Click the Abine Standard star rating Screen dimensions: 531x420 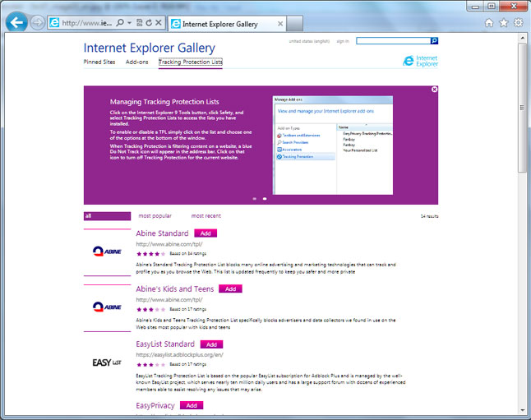click(150, 254)
